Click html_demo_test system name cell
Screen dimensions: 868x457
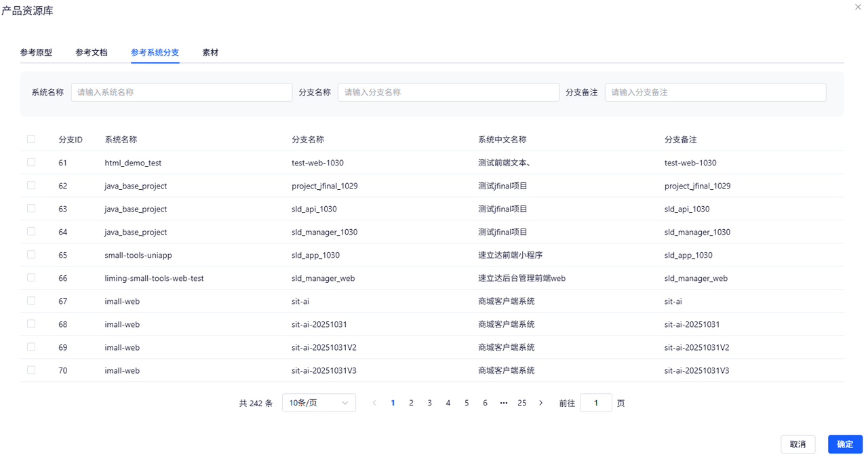133,163
